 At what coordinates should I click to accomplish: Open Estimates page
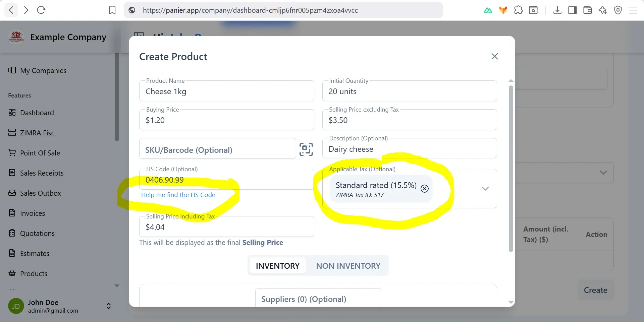click(x=29, y=253)
